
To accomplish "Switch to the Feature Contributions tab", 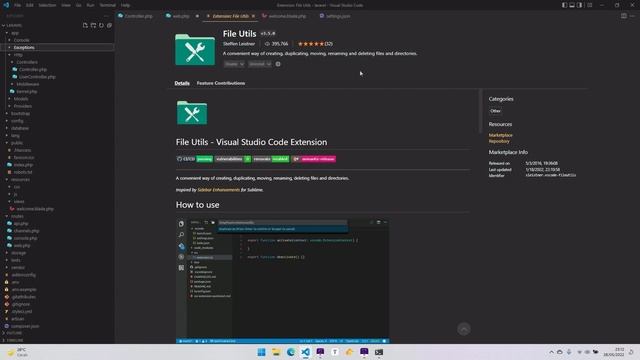I will pos(221,83).
